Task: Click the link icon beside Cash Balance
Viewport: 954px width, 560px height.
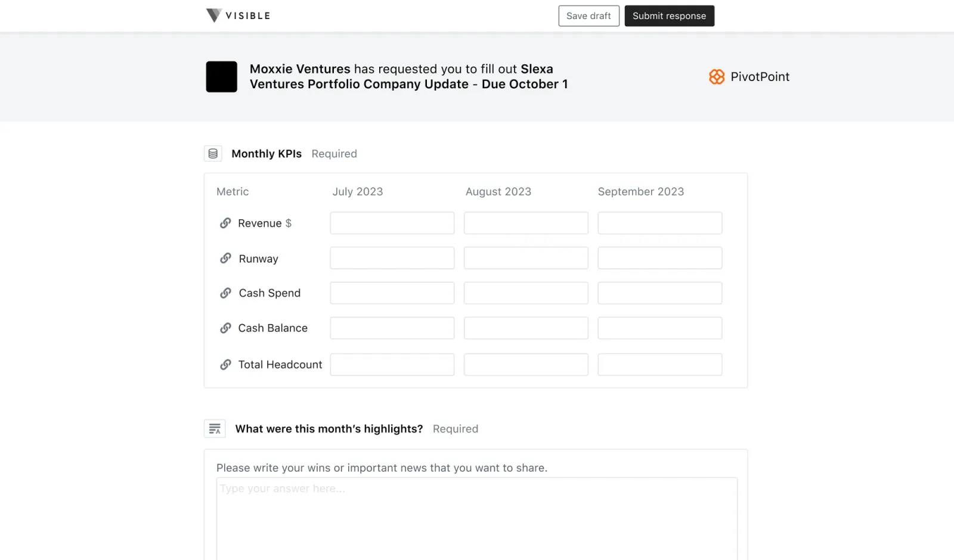Action: point(225,328)
